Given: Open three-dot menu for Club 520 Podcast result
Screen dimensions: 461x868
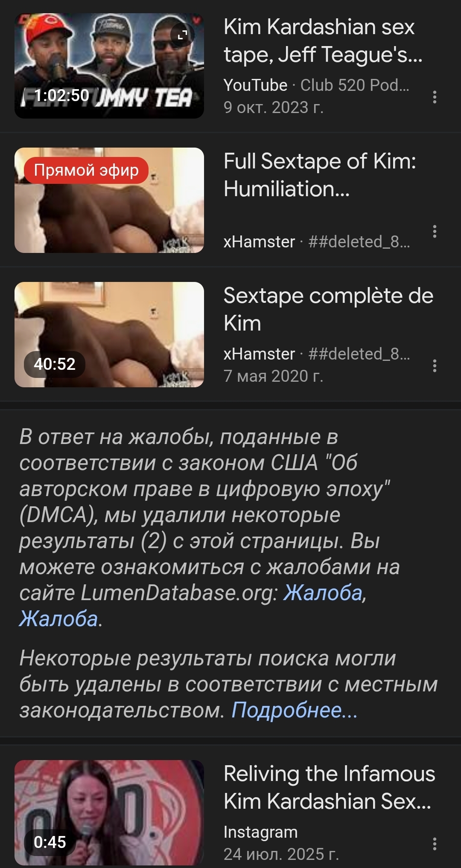Looking at the screenshot, I should click(435, 97).
